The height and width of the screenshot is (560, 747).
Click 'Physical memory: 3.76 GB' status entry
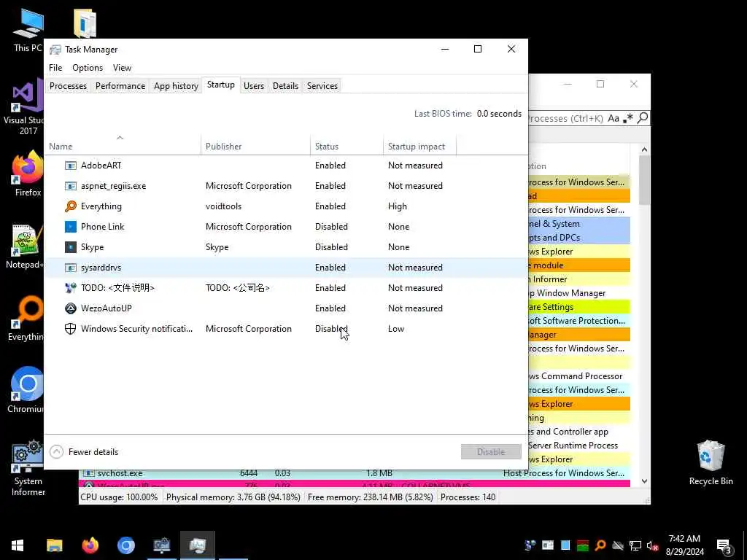point(233,497)
